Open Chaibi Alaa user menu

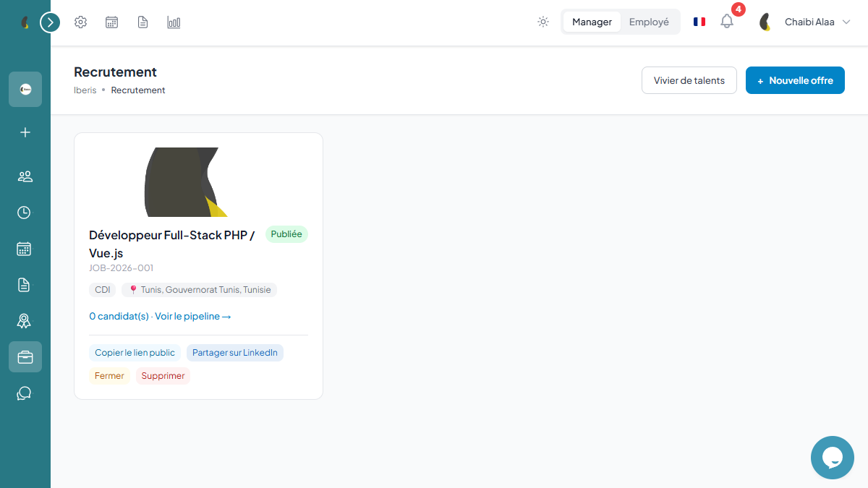pos(804,22)
